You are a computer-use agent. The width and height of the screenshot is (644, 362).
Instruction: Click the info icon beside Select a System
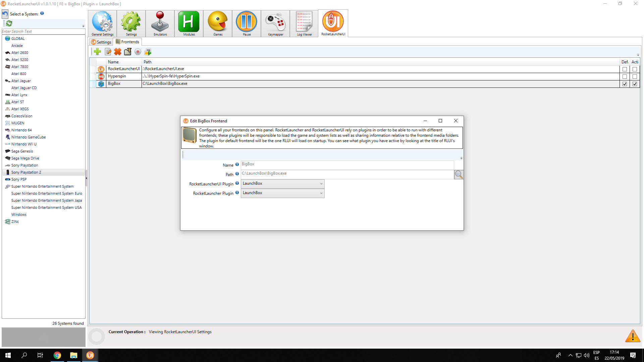point(42,13)
